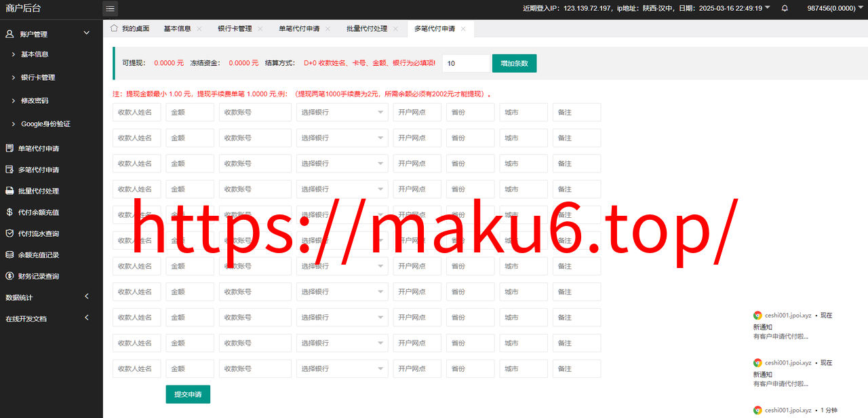Focus third-row 金额 field

pos(190,164)
